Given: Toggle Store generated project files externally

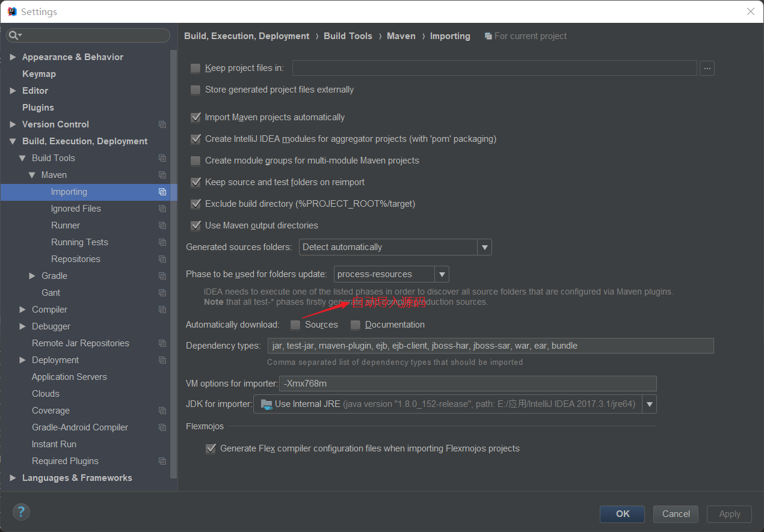Looking at the screenshot, I should pyautogui.click(x=196, y=90).
